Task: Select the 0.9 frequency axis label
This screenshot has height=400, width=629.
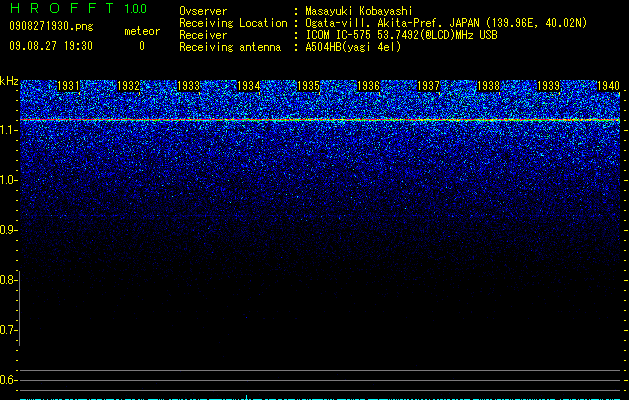Action: click(x=8, y=230)
